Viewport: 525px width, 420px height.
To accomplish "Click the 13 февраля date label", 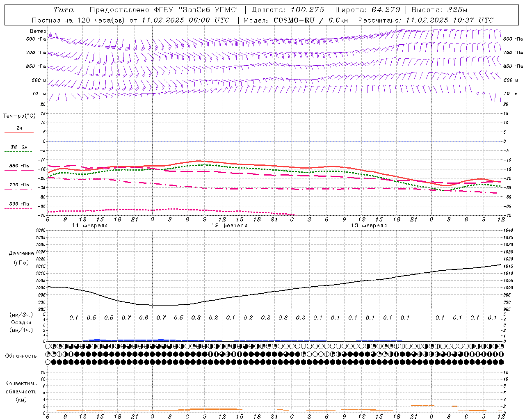I will click(369, 226).
